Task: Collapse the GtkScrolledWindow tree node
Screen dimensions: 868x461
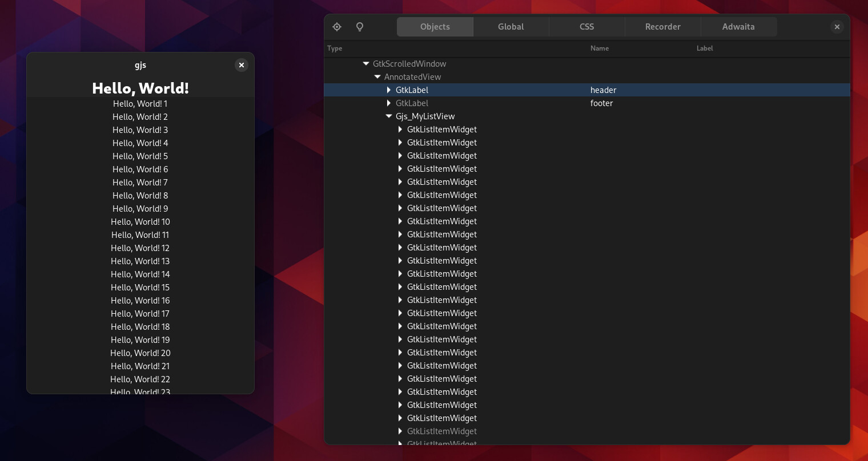Action: 366,64
